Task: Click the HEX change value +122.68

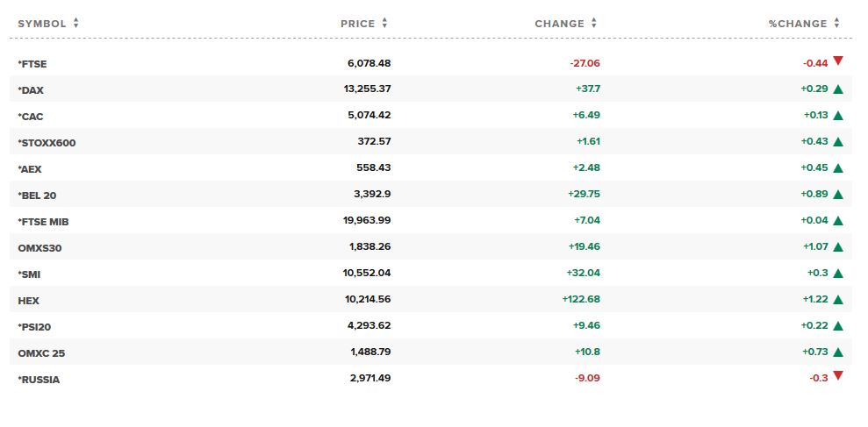Action: pos(581,299)
